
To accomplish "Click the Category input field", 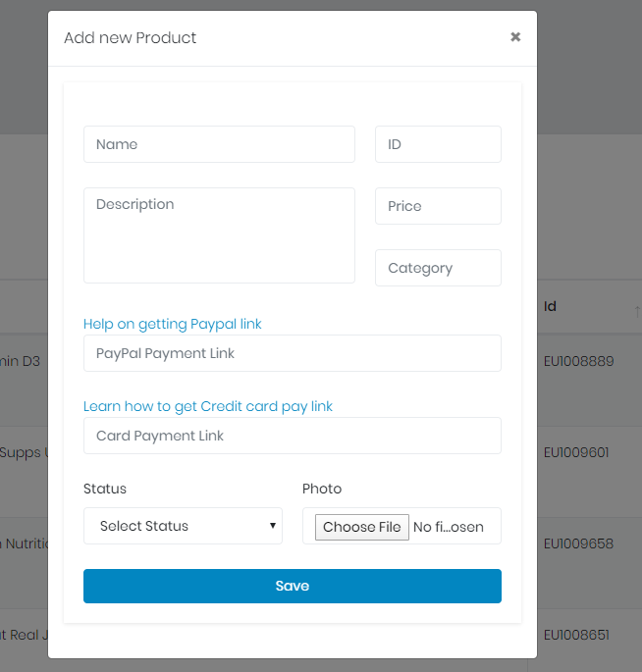I will 438,268.
